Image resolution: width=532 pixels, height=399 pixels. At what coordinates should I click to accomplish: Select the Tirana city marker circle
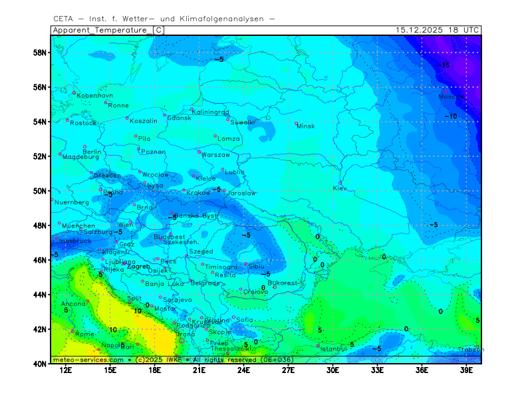(182, 340)
